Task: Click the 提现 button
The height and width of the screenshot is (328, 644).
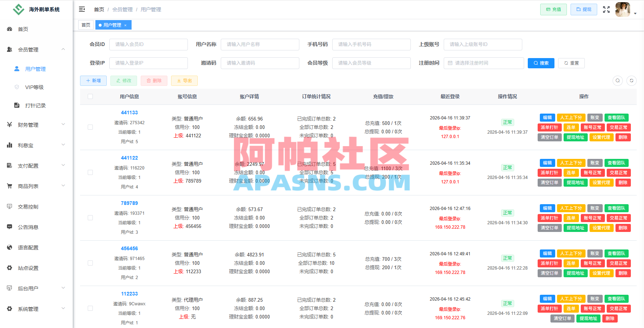Action: 584,9
